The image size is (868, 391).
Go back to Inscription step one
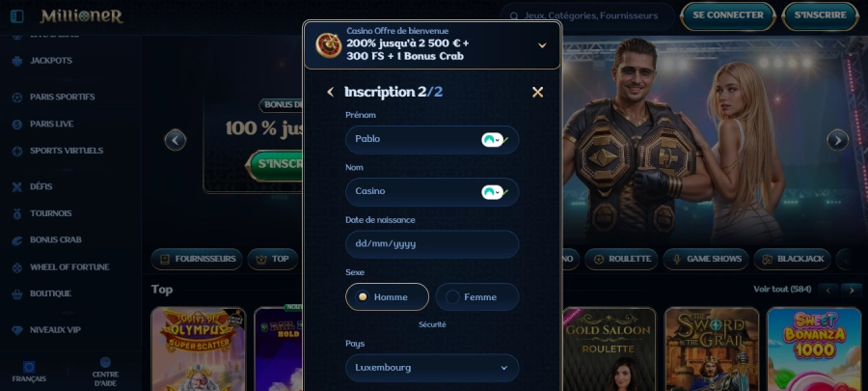tap(331, 92)
